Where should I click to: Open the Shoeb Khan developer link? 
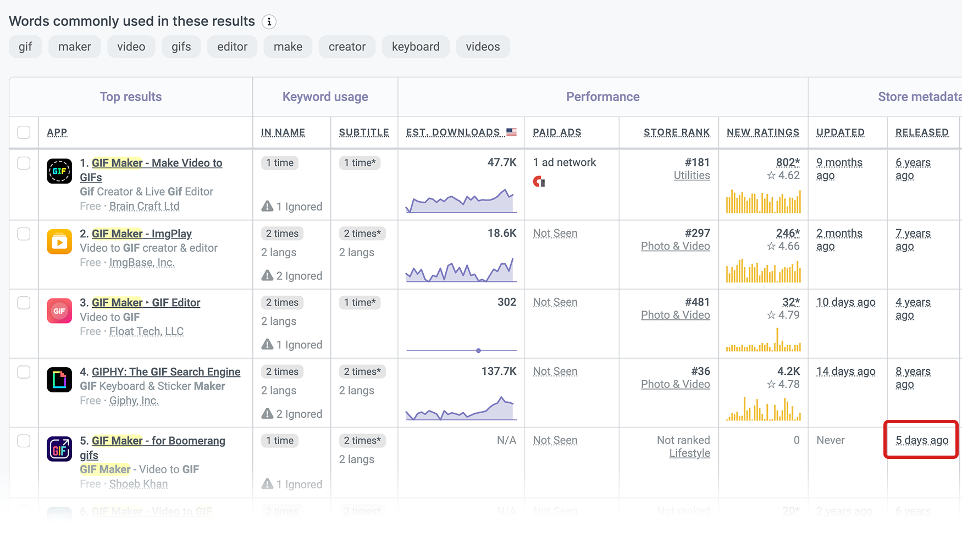[139, 484]
